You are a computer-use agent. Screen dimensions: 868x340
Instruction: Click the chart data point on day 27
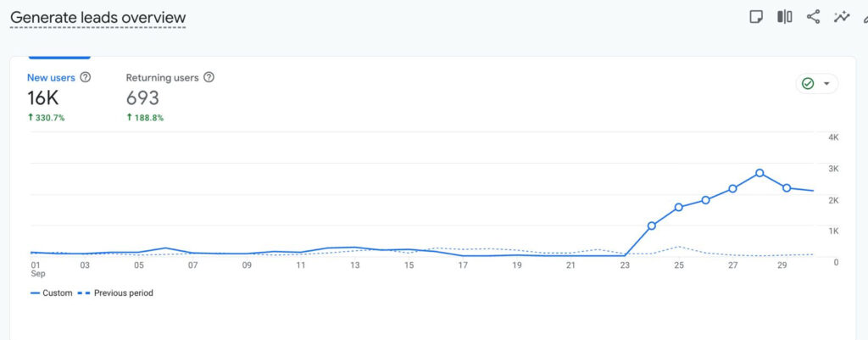[732, 188]
